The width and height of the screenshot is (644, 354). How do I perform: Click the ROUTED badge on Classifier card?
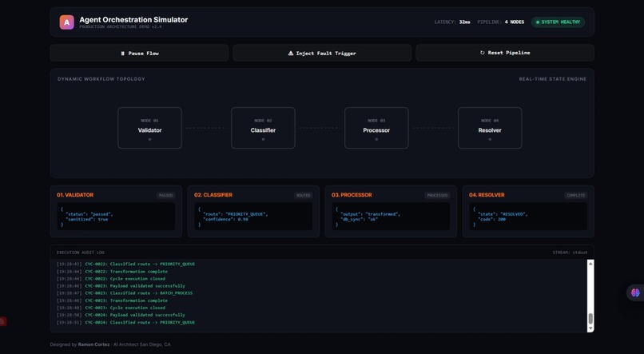tap(303, 196)
